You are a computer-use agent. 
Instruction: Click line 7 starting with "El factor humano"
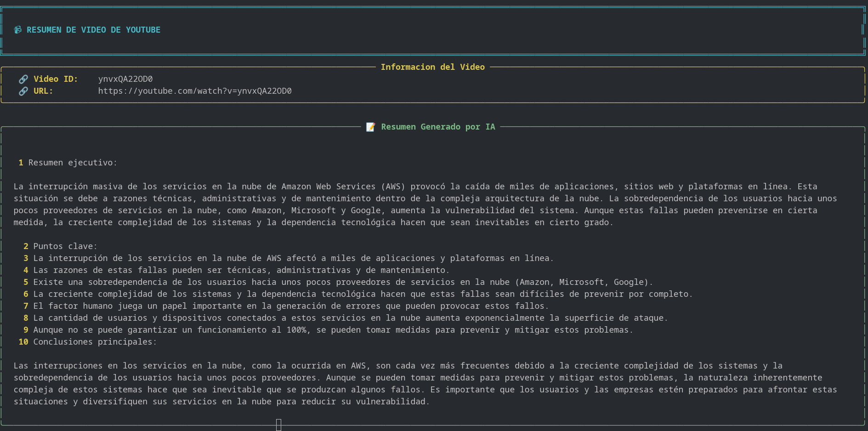[290, 306]
